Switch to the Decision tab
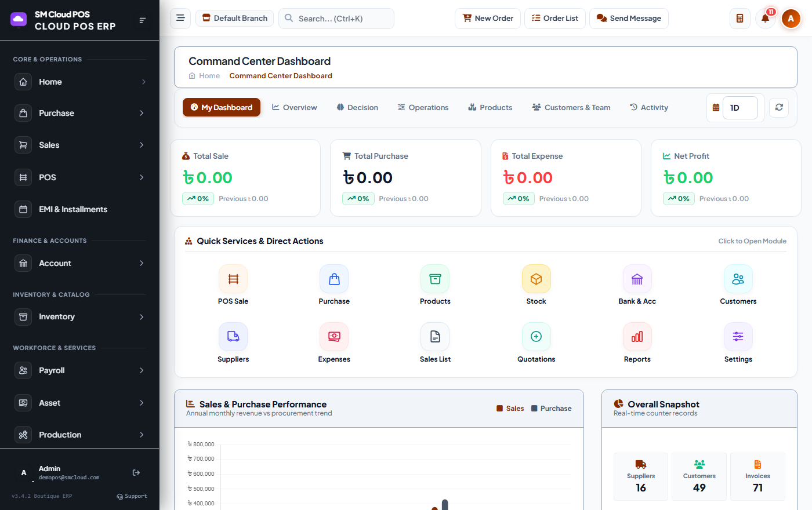Screen dimensions: 812x510 [x=357, y=107]
